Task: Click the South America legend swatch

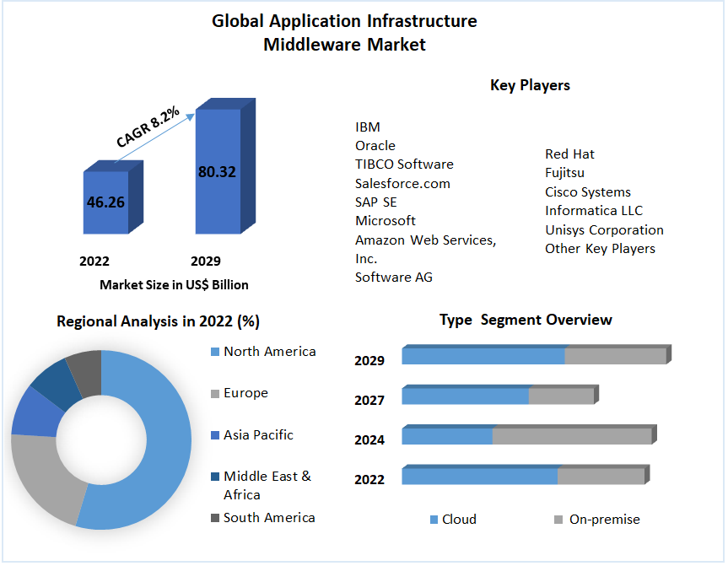Action: click(x=215, y=518)
